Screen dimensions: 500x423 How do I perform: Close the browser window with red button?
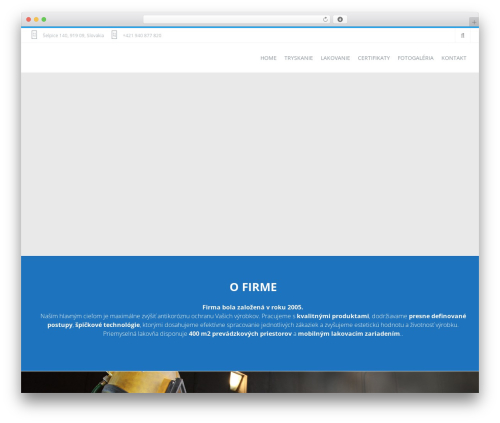pos(29,19)
